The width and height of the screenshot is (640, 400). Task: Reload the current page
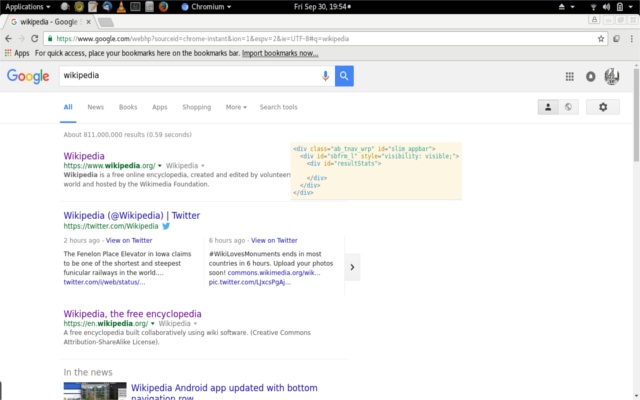click(x=35, y=38)
